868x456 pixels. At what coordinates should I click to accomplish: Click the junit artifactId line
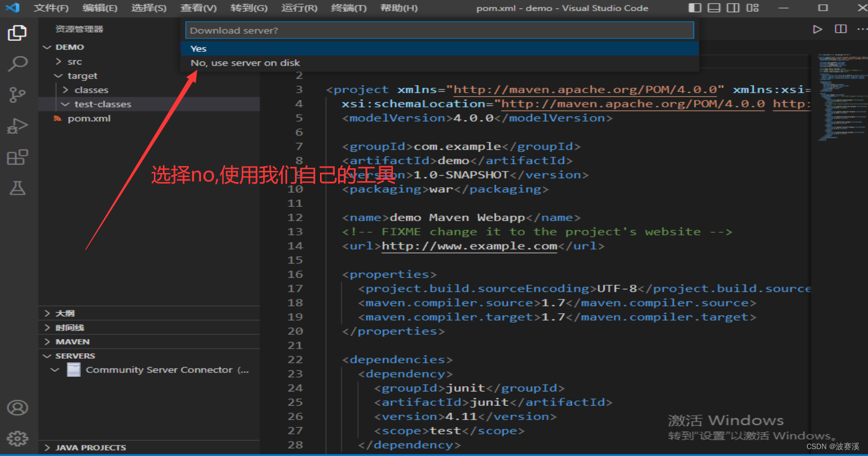493,403
